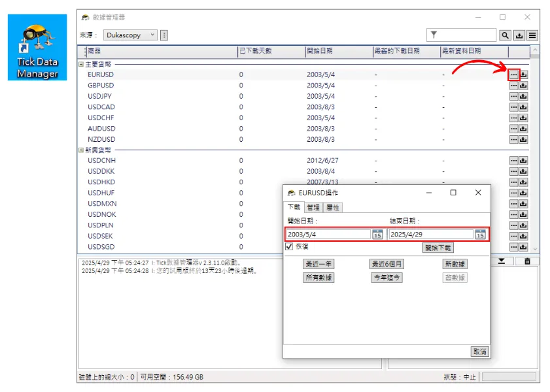The width and height of the screenshot is (550, 392).
Task: Open the Dukascopy source dropdown
Action: (x=130, y=35)
